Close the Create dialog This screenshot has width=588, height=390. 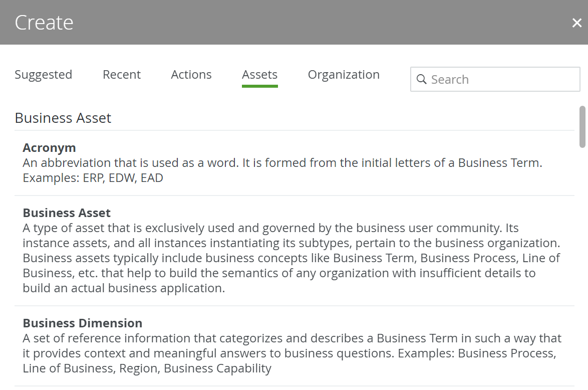[x=577, y=23]
